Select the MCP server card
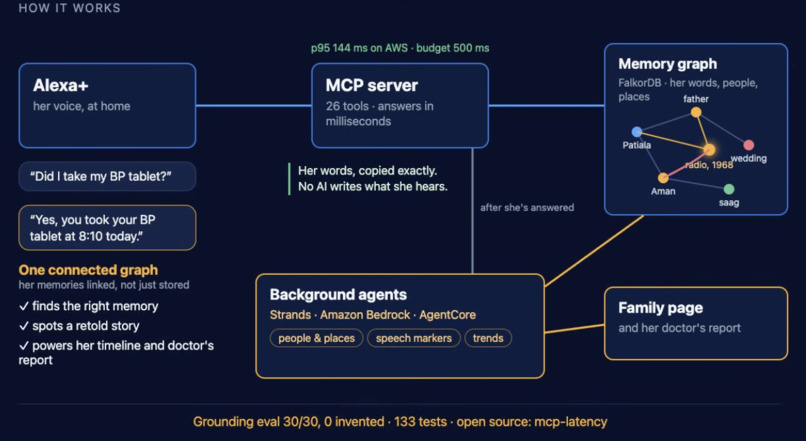 click(400, 105)
